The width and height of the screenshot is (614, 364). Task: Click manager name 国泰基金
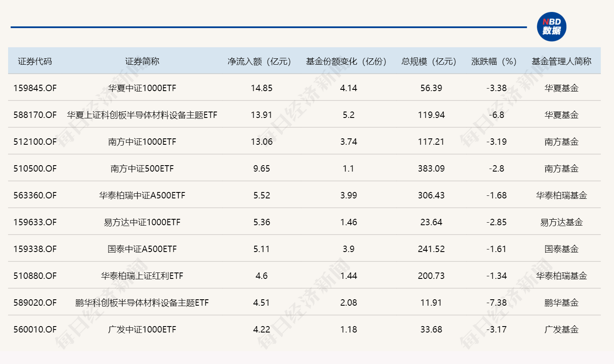(x=562, y=249)
